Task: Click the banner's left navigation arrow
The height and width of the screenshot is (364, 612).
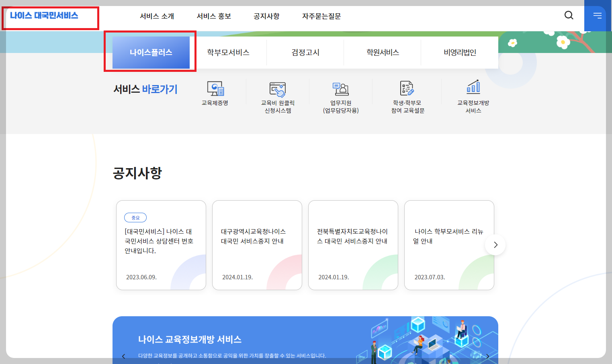Action: (123, 356)
